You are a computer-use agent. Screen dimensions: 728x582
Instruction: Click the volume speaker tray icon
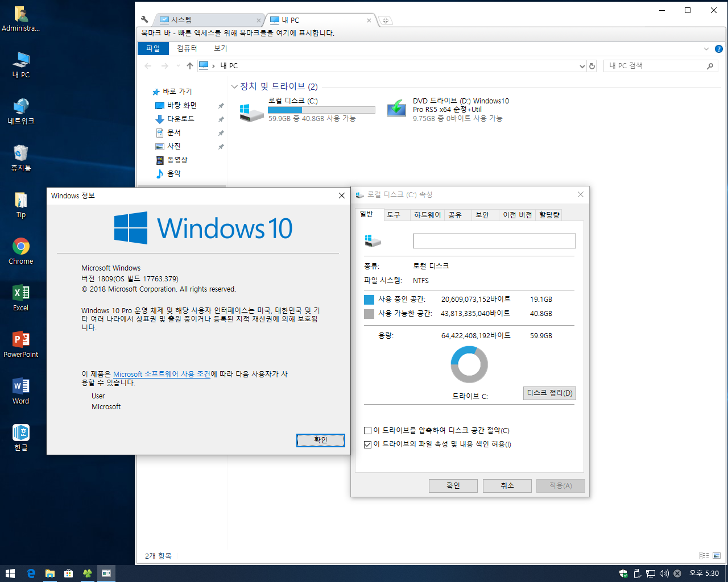pos(664,573)
